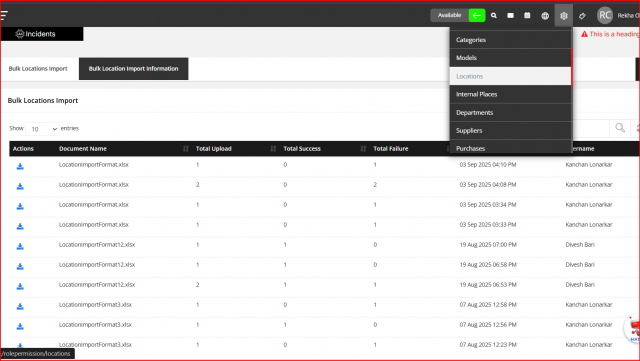
Task: Open the calendar icon in top bar
Action: click(527, 16)
